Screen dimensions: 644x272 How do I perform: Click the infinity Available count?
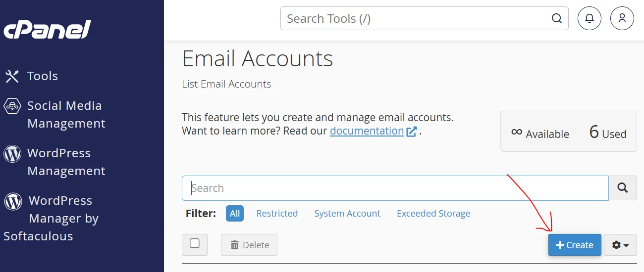[x=540, y=133]
